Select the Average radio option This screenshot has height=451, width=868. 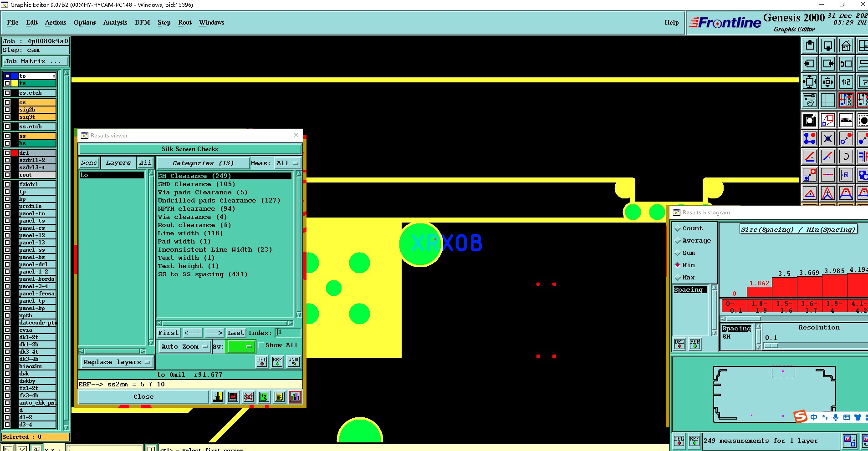click(678, 241)
